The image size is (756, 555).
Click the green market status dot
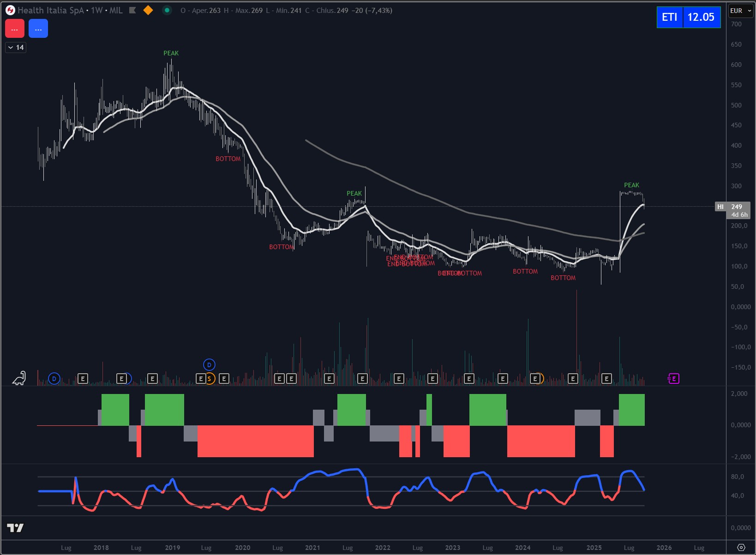click(x=167, y=10)
